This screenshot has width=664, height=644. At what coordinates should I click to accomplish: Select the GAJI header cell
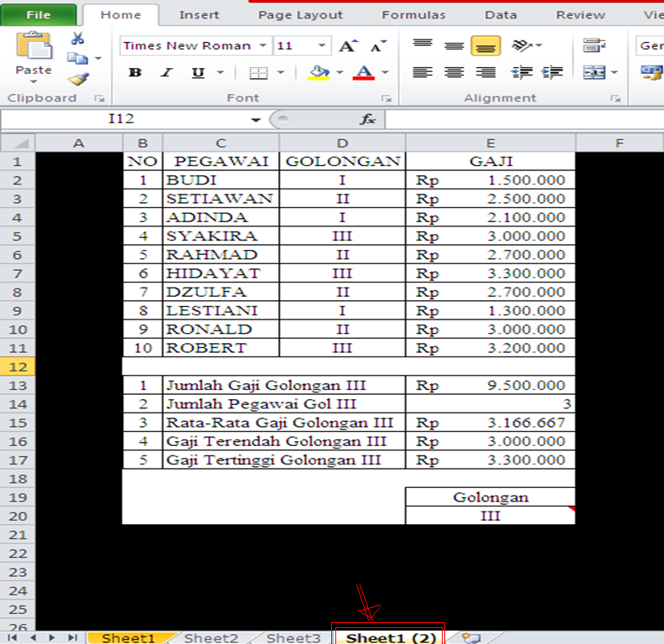click(490, 162)
